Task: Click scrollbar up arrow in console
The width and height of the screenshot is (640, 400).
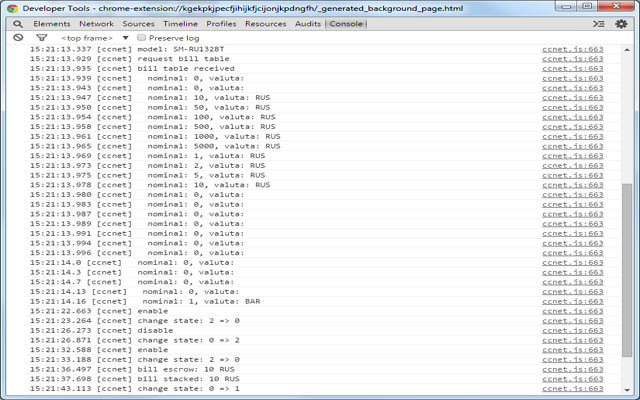Action: (627, 50)
